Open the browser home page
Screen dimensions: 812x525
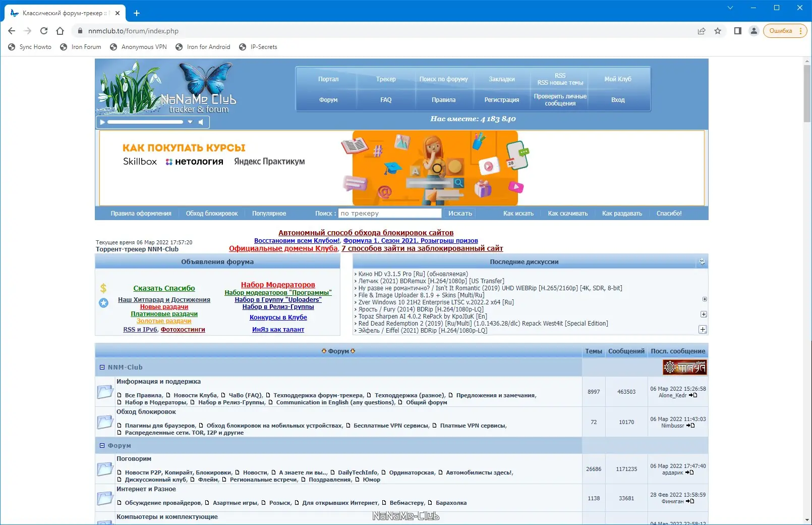pos(60,31)
